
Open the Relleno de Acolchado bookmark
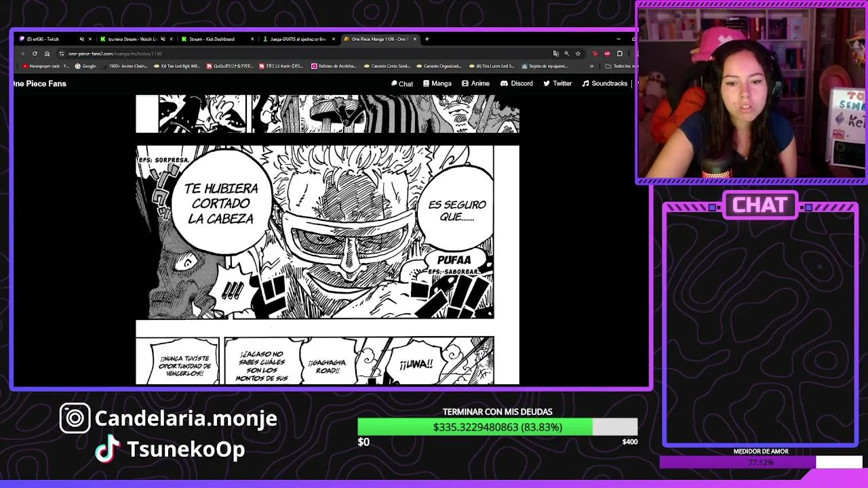pos(334,66)
